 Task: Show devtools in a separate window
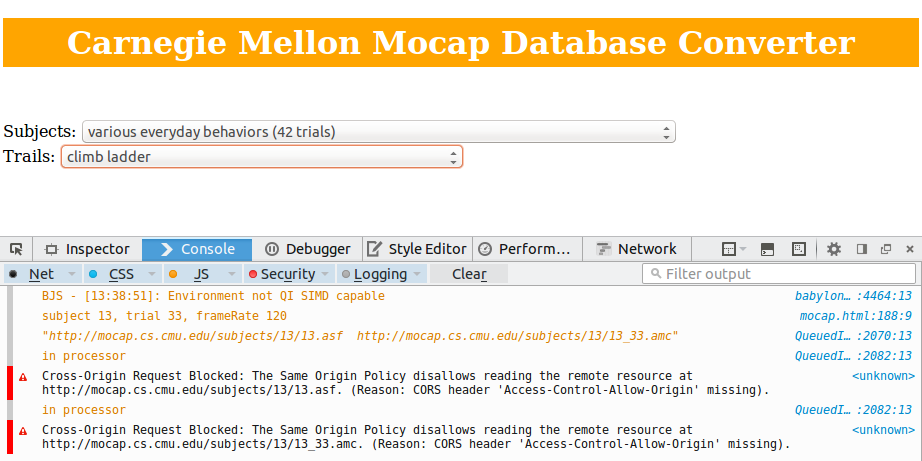[886, 249]
